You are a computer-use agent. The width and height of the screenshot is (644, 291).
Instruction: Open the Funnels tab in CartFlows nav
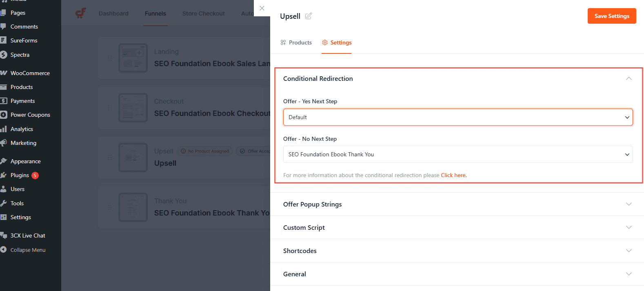coord(155,13)
